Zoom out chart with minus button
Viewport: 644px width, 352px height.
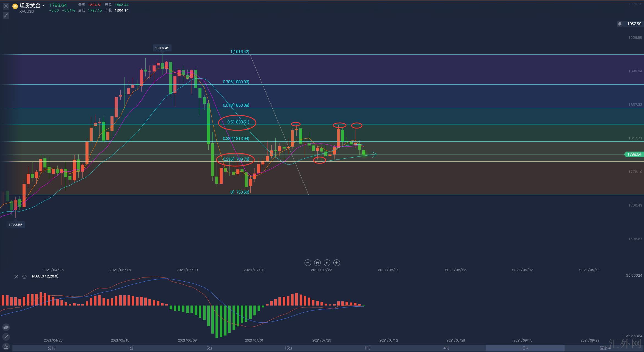pos(308,263)
